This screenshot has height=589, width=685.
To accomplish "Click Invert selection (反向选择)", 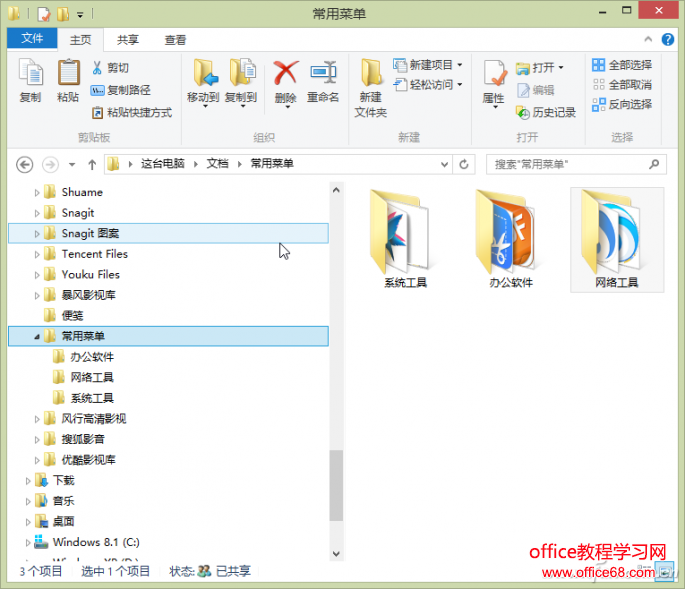I will click(622, 104).
